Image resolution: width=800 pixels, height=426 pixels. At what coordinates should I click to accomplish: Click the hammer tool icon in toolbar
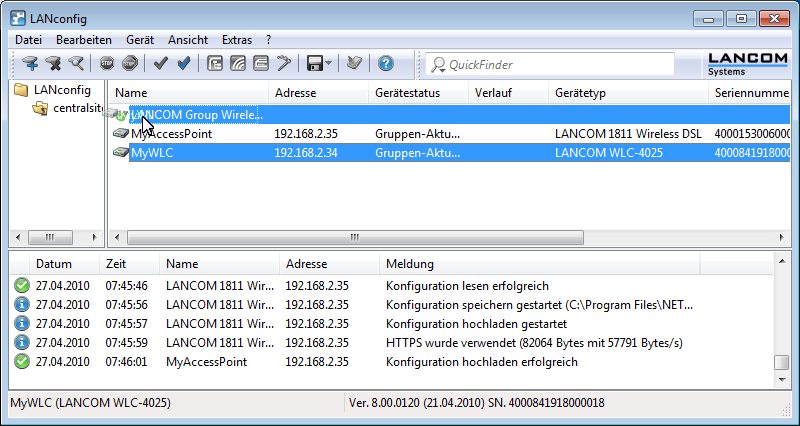click(x=284, y=64)
